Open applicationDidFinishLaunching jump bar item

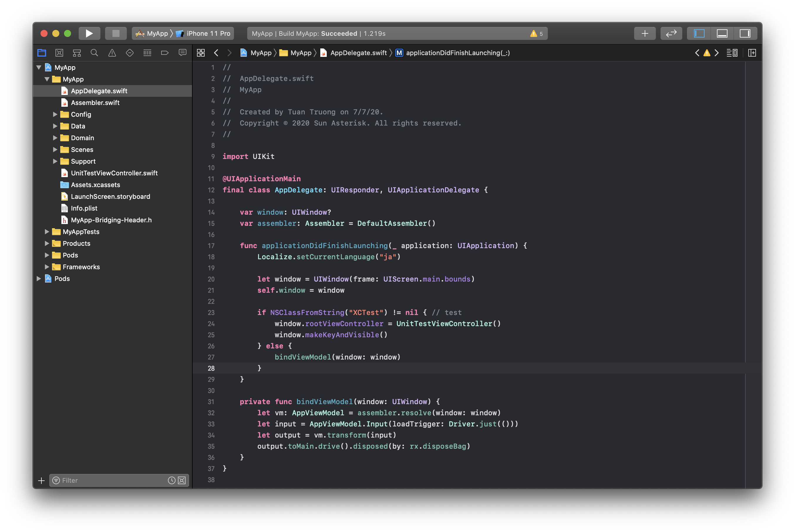457,53
